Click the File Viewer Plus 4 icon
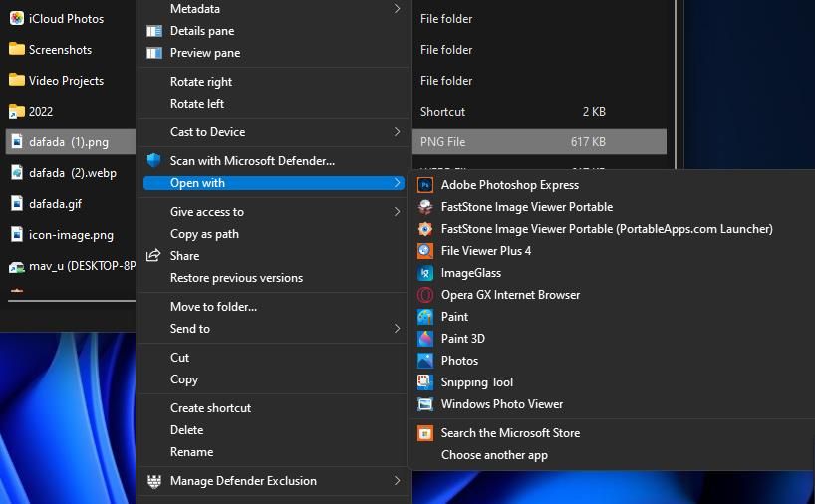815x504 pixels. pos(425,251)
